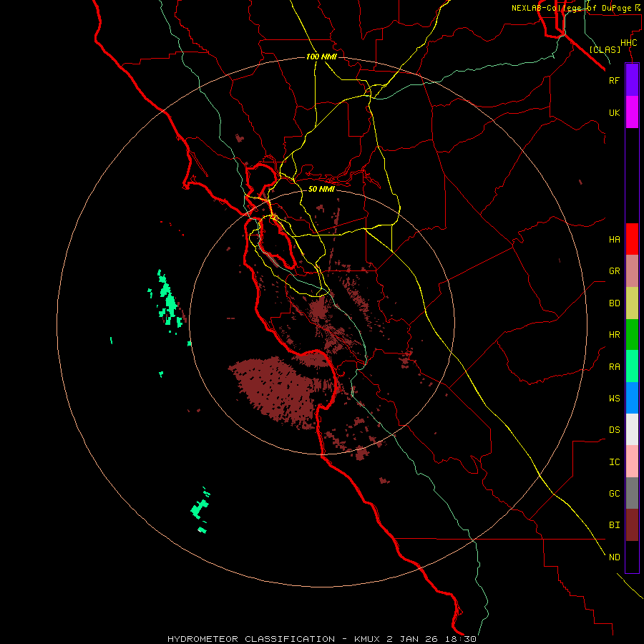Click the WS blue legend color block
This screenshot has width=644, height=644.
[x=632, y=398]
